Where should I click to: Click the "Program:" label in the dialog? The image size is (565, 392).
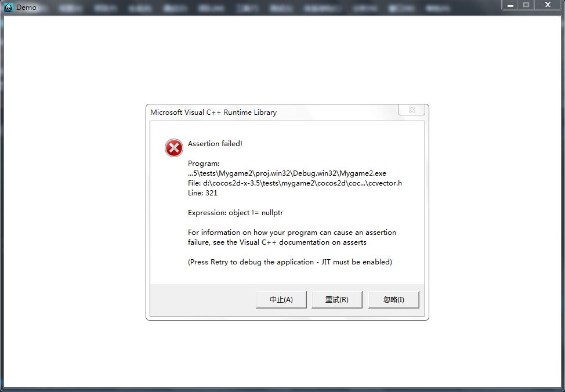click(x=204, y=164)
